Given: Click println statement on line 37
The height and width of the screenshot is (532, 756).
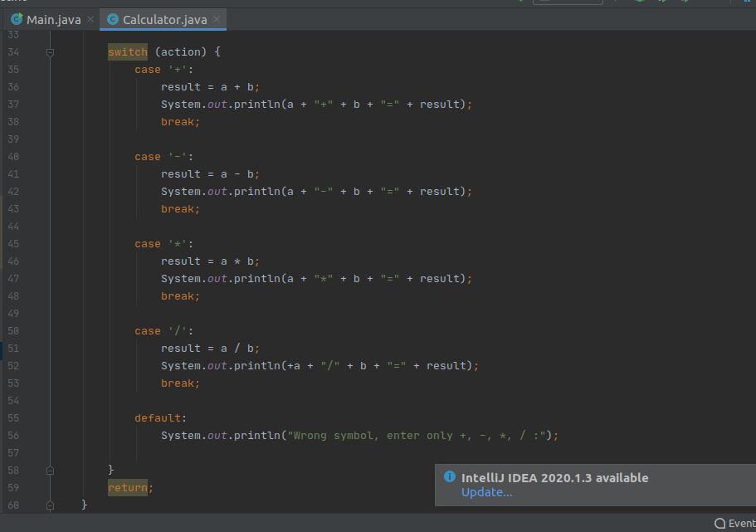Looking at the screenshot, I should click(x=316, y=105).
